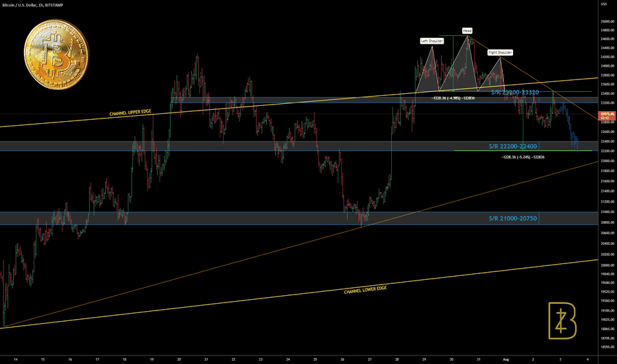
Task: Click date 14 on the time axis
Action: point(15,359)
